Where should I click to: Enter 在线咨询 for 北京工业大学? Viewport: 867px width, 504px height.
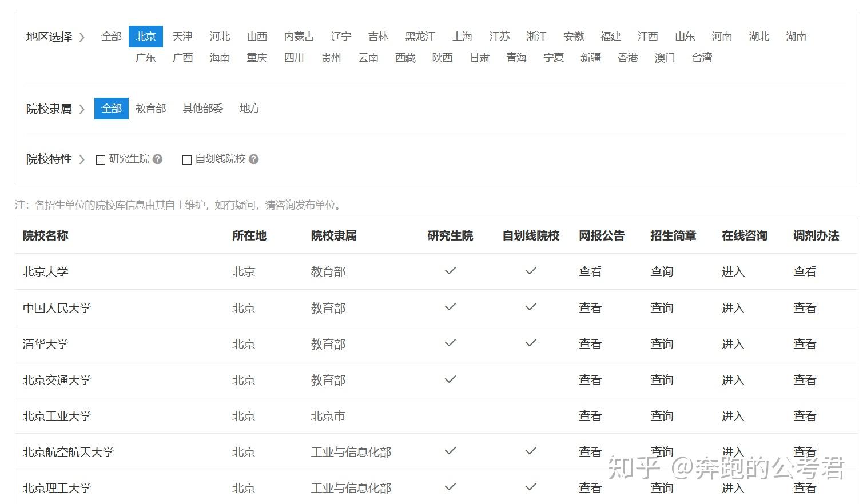(x=733, y=416)
